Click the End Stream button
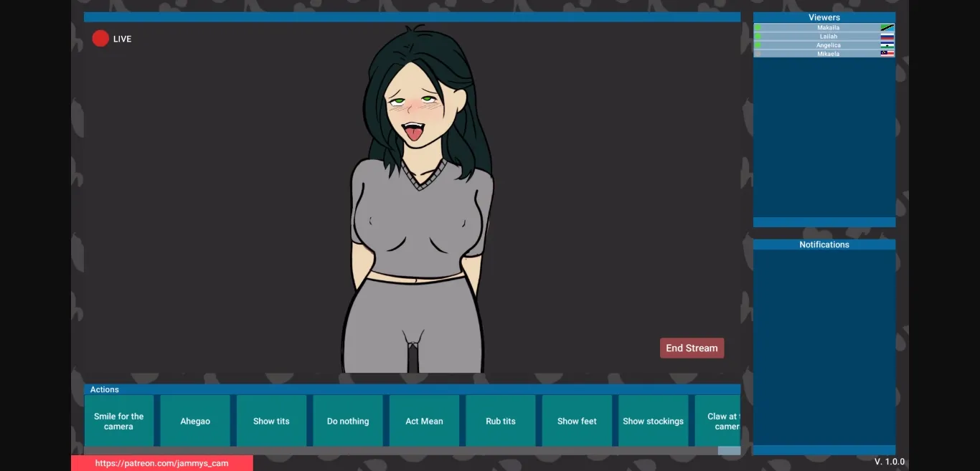The height and width of the screenshot is (471, 980). 692,348
